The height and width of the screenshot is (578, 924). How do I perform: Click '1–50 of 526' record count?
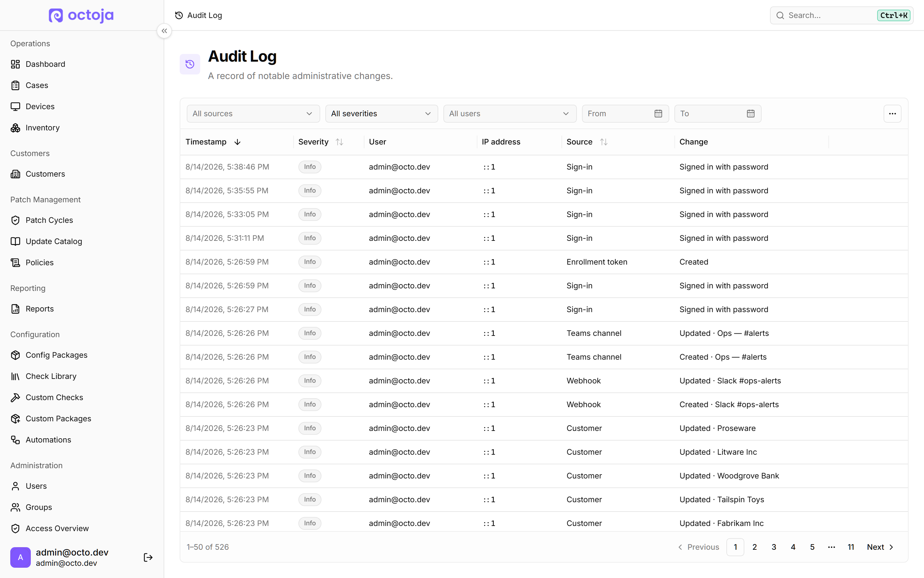point(208,547)
